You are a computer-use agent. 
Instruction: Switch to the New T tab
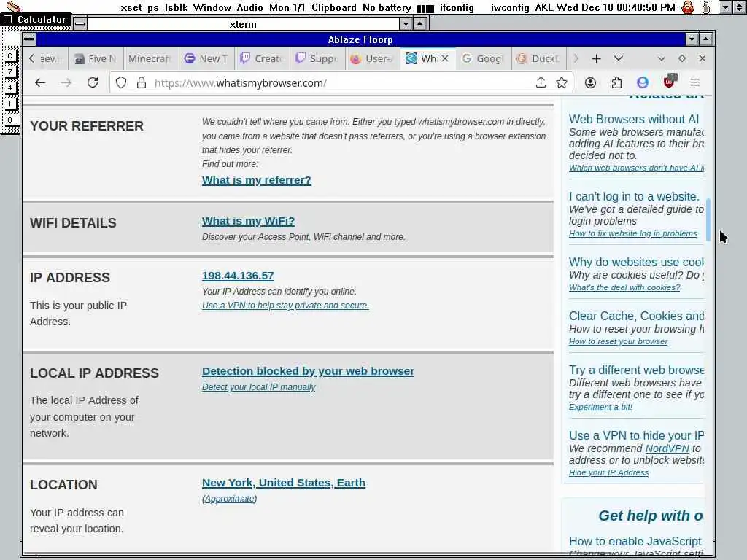[206, 58]
